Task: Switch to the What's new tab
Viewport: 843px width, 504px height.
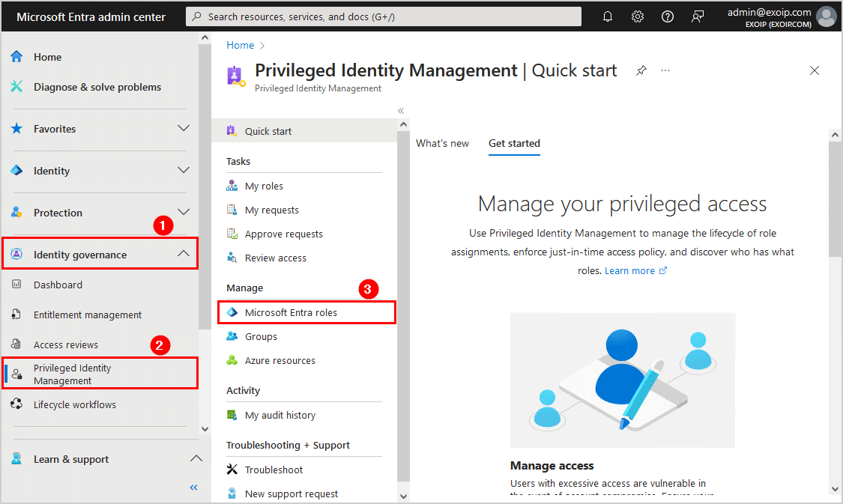Action: pos(442,143)
